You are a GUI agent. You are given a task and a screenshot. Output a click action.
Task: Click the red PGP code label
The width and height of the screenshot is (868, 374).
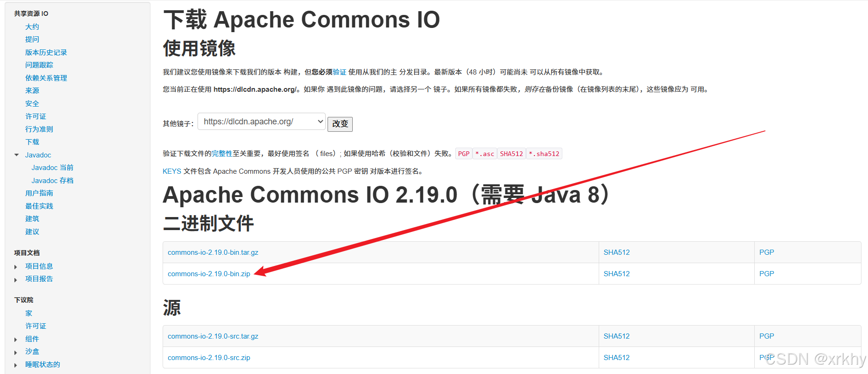(464, 154)
